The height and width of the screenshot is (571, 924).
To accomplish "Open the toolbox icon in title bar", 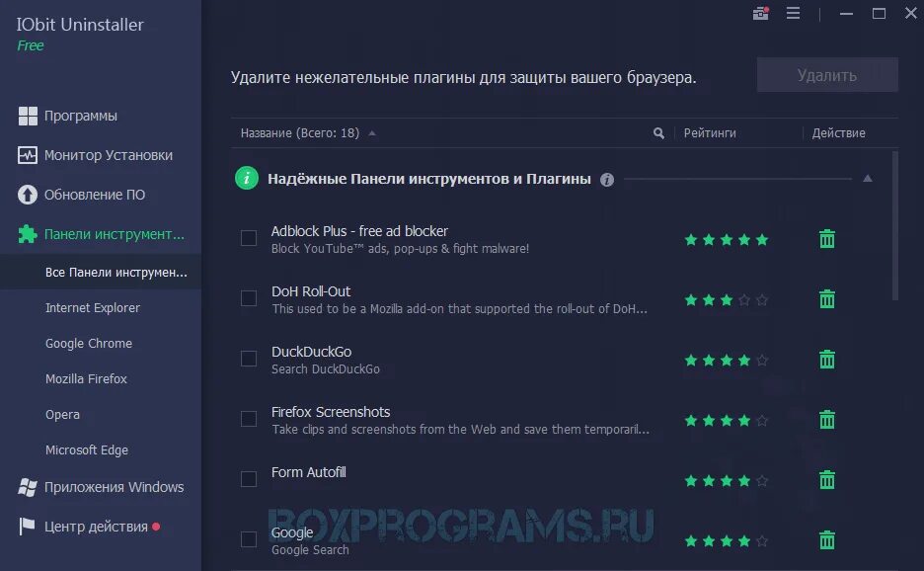I will 761,13.
